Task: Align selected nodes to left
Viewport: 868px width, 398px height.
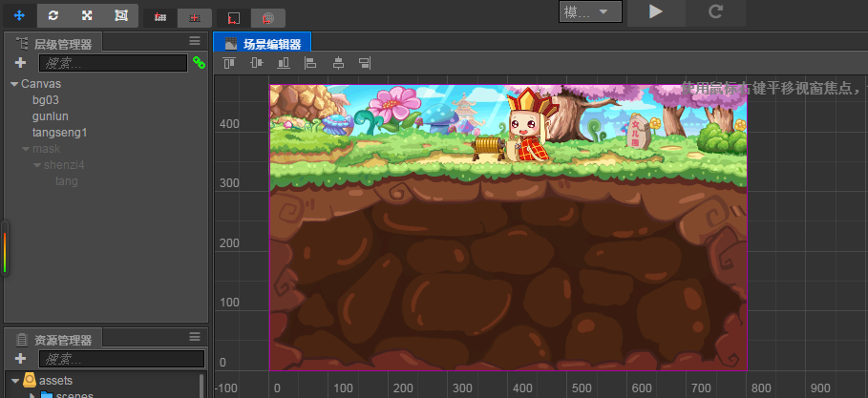Action: 310,63
